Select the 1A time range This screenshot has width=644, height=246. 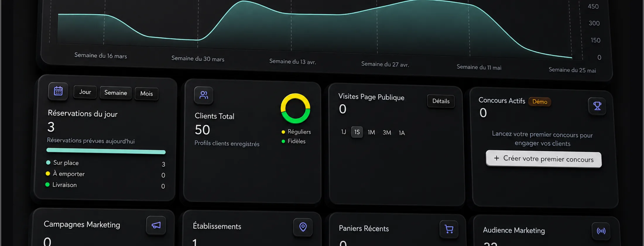click(402, 133)
